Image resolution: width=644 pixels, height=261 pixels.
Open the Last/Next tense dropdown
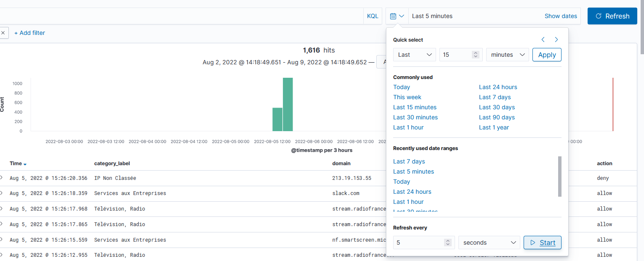click(x=414, y=55)
